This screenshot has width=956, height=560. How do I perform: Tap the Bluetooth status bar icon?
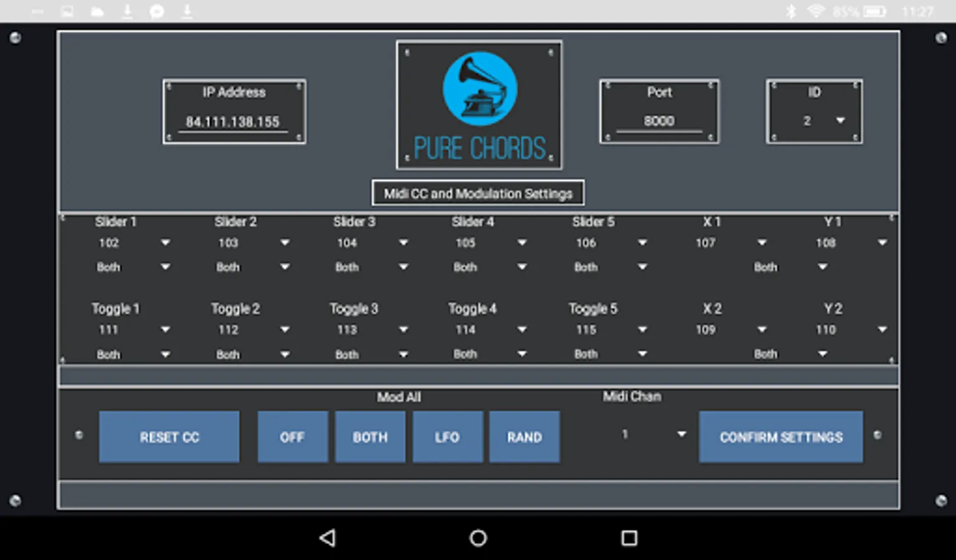click(x=790, y=11)
